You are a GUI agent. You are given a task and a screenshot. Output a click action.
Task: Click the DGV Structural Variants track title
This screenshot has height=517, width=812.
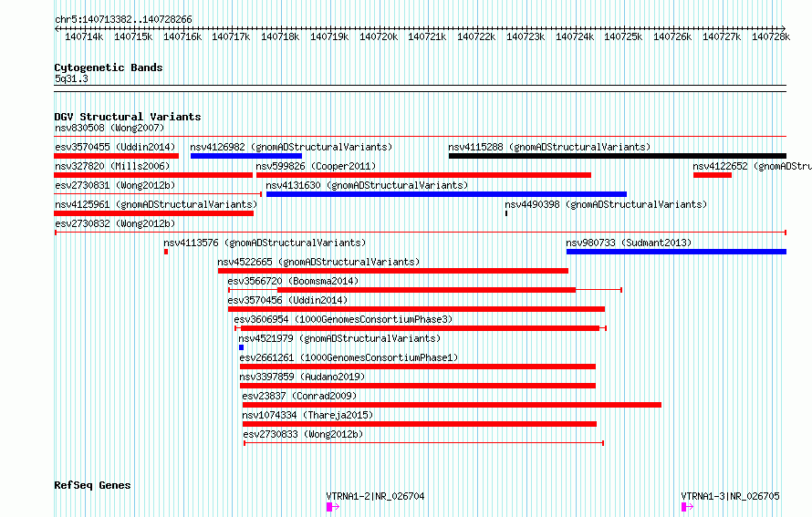pyautogui.click(x=128, y=117)
